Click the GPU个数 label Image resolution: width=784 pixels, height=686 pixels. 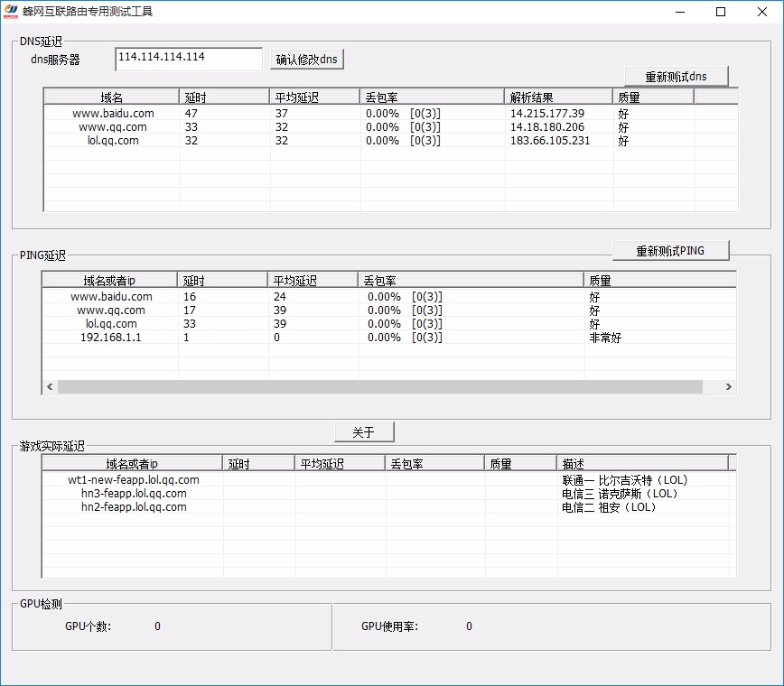point(88,626)
